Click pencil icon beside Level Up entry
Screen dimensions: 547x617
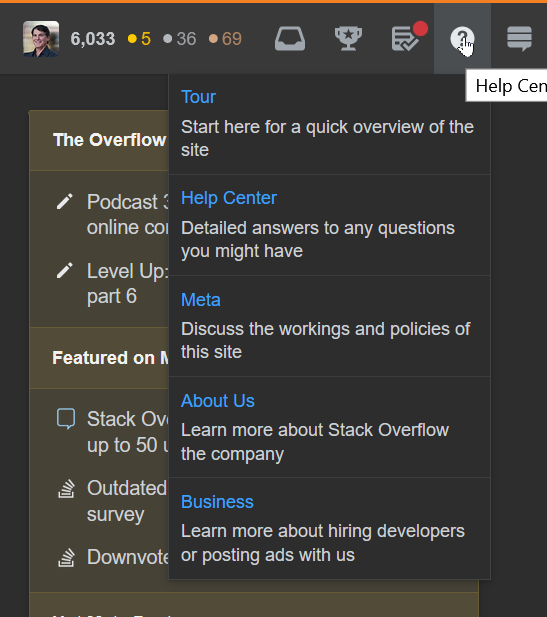click(65, 271)
